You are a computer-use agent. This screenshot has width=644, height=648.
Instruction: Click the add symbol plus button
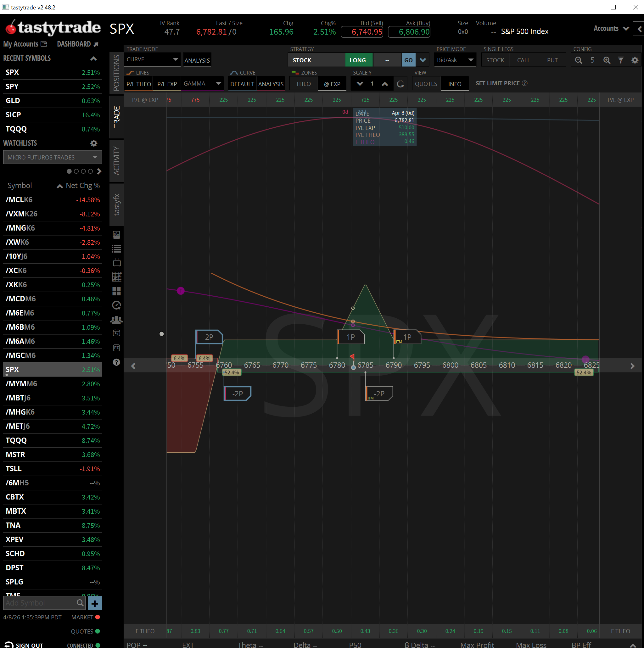pos(95,603)
